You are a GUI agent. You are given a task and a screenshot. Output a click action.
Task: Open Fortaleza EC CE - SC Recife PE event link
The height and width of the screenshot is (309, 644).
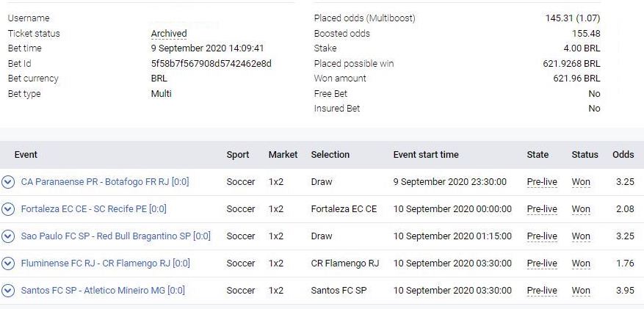click(94, 209)
